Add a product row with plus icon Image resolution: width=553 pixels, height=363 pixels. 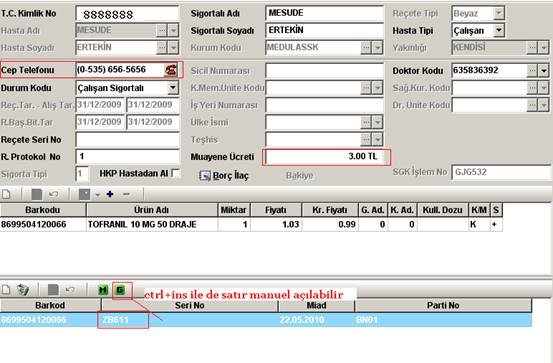tap(110, 194)
